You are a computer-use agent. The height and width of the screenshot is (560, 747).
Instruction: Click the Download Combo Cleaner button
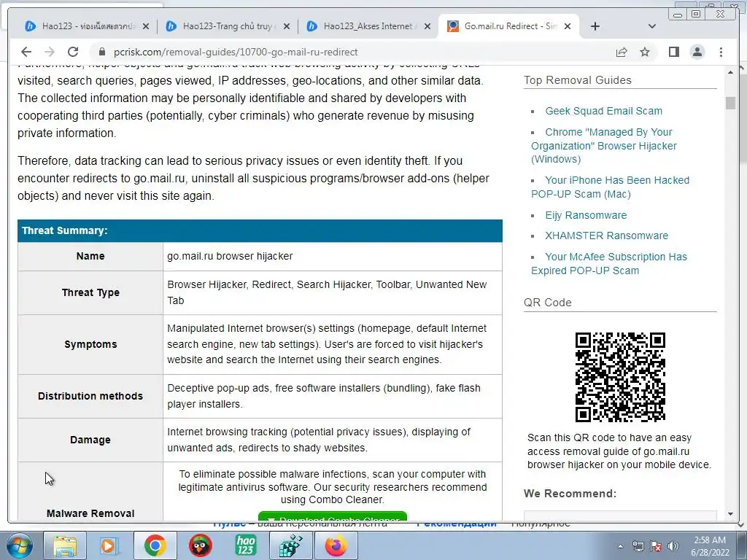(333, 516)
